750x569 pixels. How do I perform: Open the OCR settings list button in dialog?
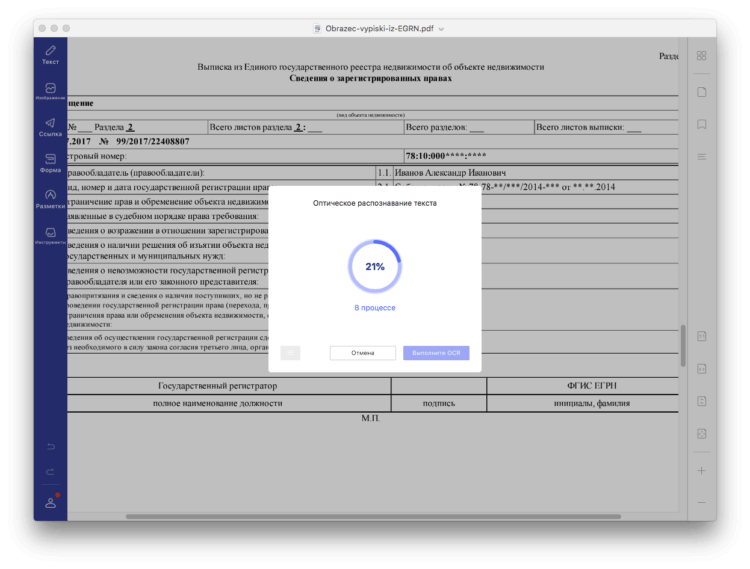pyautogui.click(x=290, y=353)
